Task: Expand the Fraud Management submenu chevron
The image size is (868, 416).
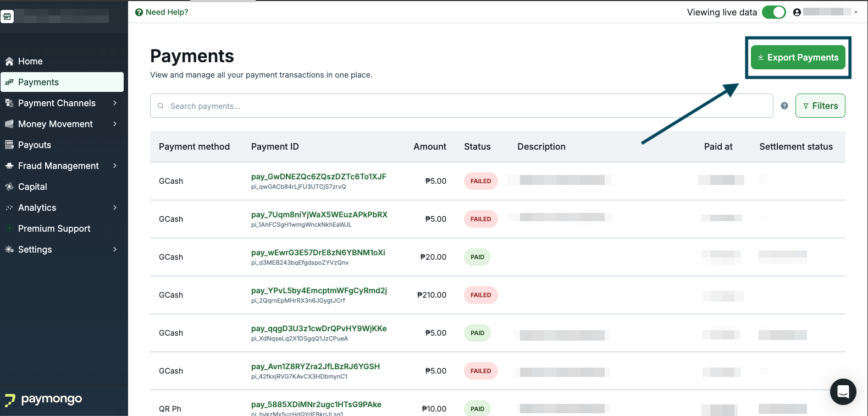Action: pyautogui.click(x=115, y=166)
